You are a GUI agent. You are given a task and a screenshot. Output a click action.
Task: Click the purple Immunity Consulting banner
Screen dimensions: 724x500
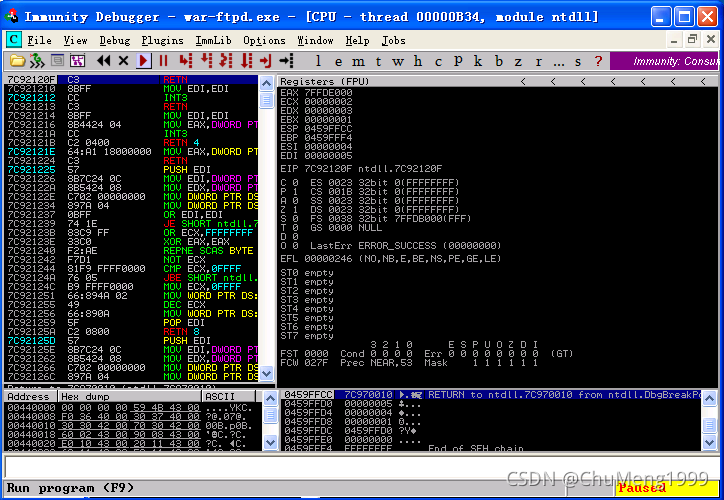click(x=665, y=61)
